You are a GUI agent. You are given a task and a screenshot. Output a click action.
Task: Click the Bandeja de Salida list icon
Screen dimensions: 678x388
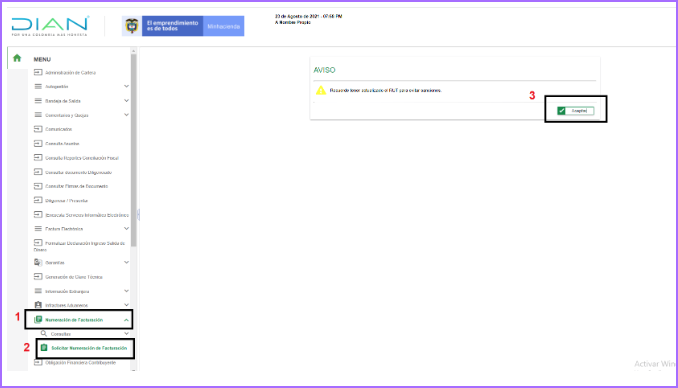[38, 101]
